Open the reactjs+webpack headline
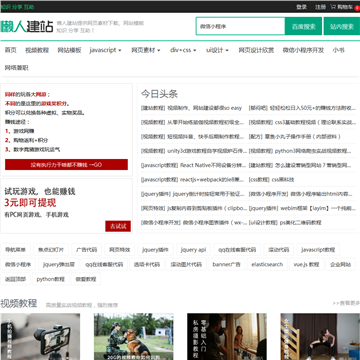This screenshot has height=360, width=360. [x=192, y=180]
